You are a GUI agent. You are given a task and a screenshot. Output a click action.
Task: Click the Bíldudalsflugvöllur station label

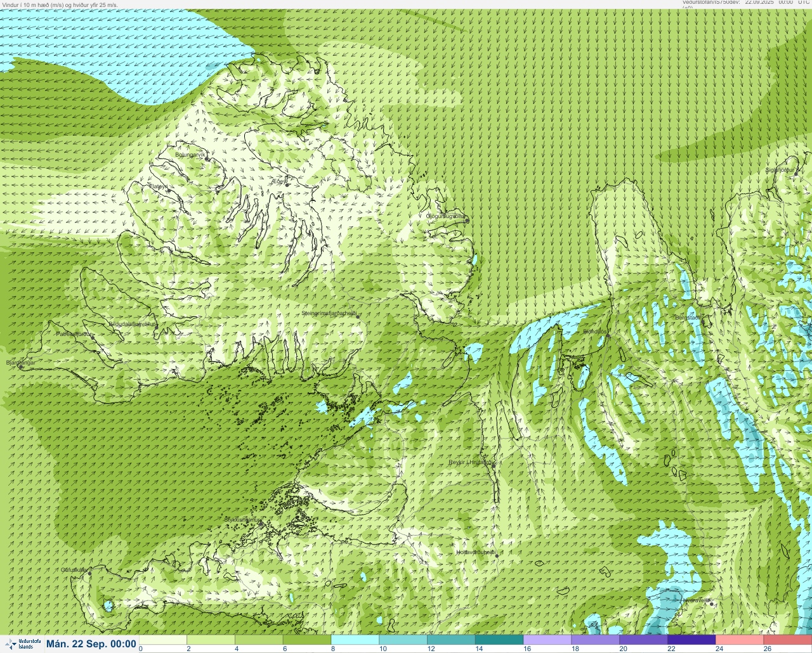(x=131, y=323)
